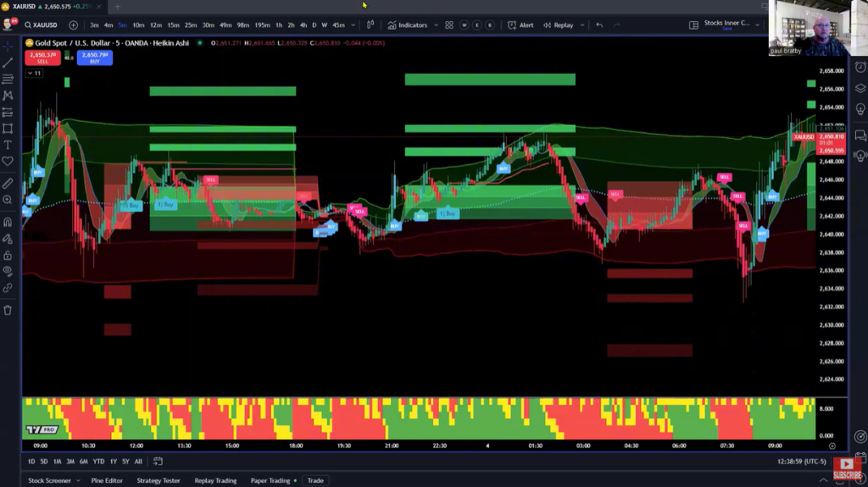The height and width of the screenshot is (487, 868).
Task: Select the trend line drawing tool
Action: [8, 63]
